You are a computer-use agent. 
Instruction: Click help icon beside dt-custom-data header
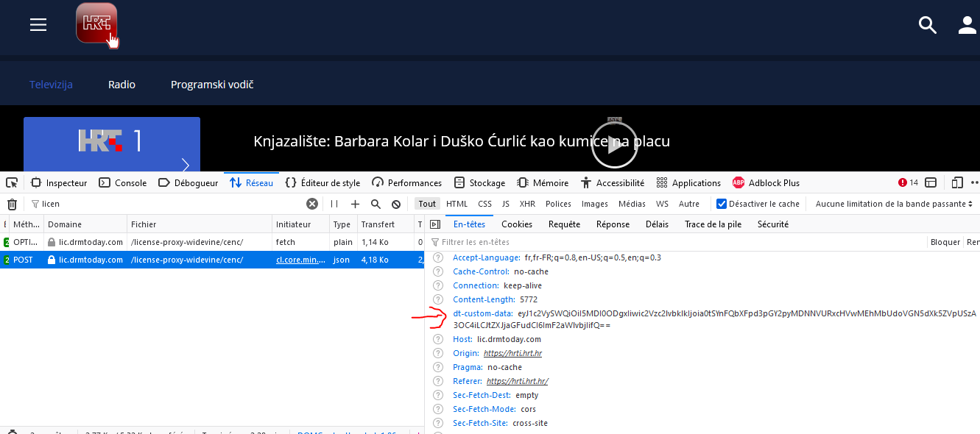coord(438,313)
